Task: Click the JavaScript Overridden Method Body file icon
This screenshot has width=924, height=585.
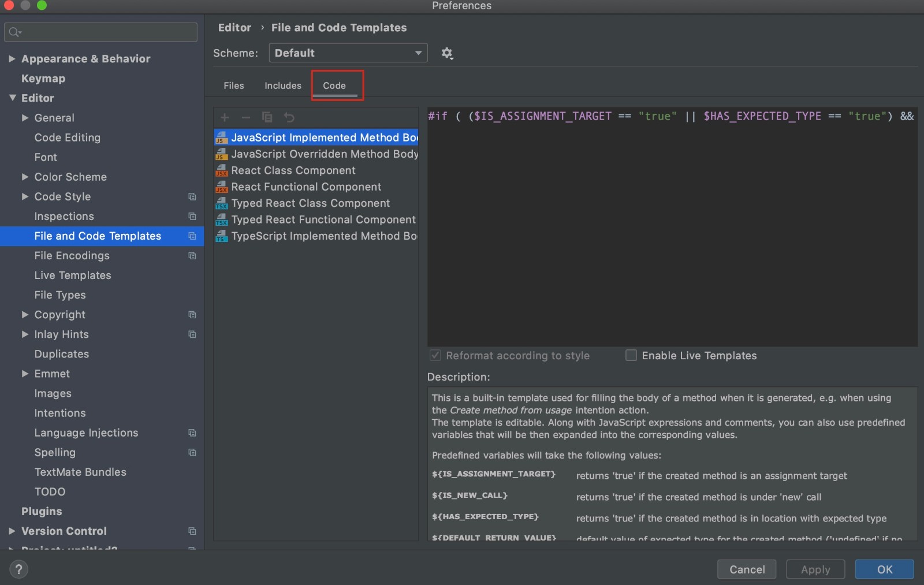Action: (222, 154)
